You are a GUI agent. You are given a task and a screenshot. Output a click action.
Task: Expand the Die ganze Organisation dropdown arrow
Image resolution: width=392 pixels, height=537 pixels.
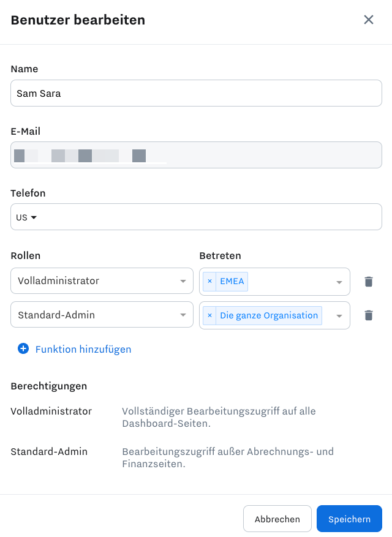click(x=339, y=316)
